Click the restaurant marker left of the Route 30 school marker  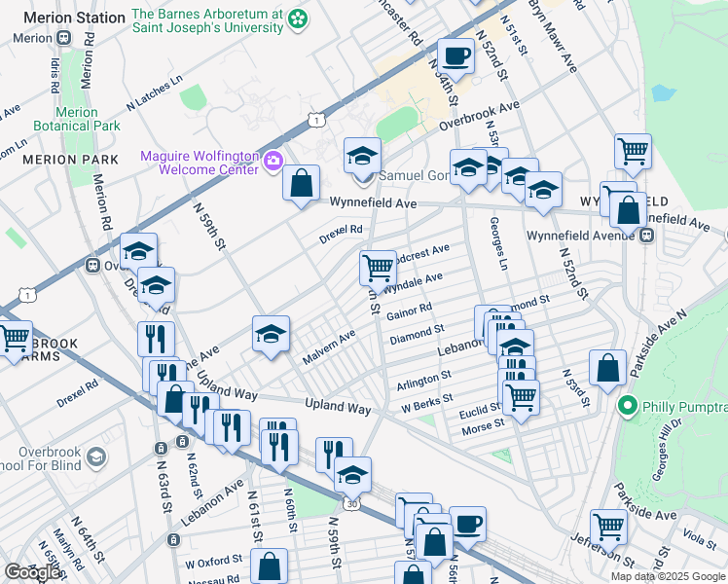pos(334,456)
